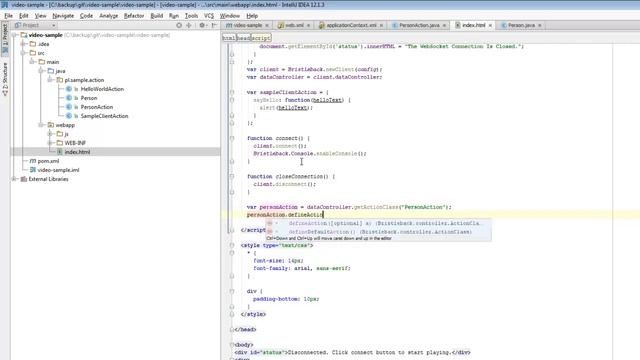Click the html breadcrumb
640x360 pixels.
point(229,38)
